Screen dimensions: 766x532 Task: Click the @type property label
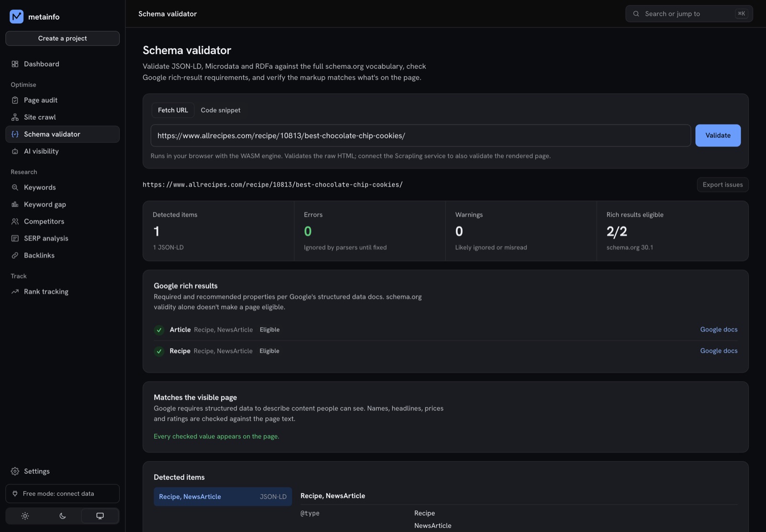click(310, 513)
